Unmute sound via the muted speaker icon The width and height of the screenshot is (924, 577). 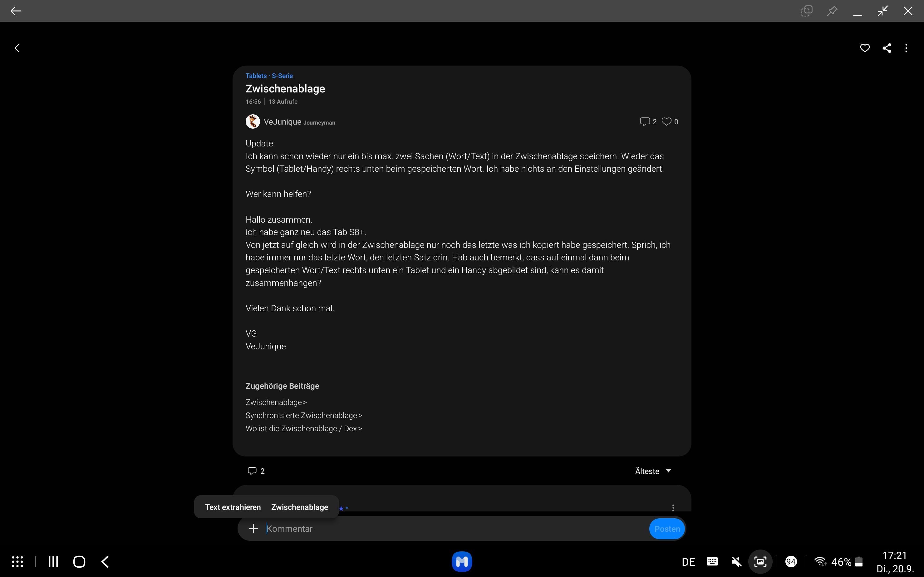click(736, 561)
